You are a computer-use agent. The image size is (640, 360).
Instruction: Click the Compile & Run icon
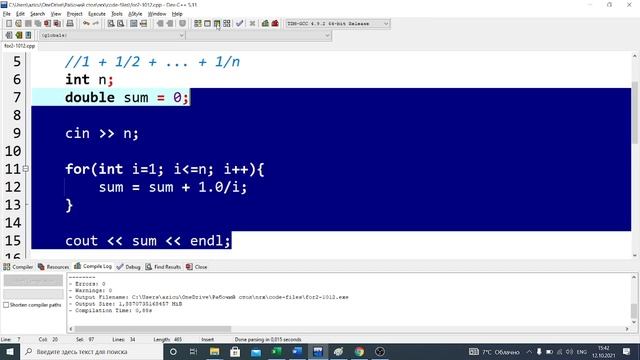(217, 24)
